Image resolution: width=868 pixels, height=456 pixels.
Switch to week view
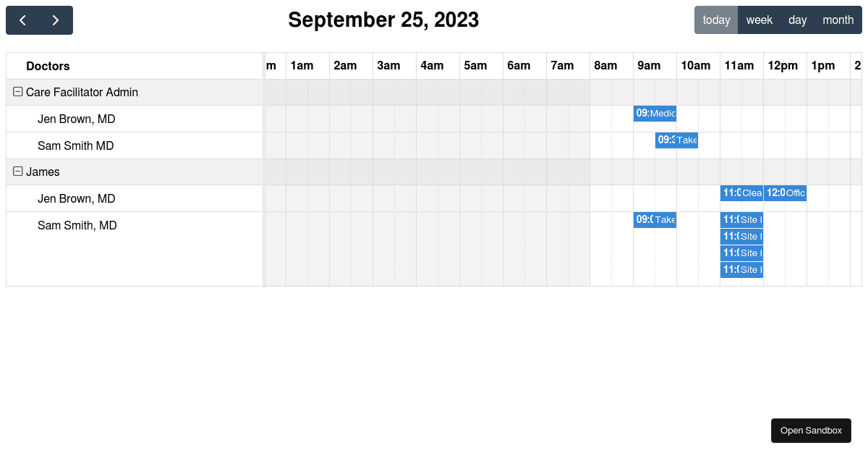pos(759,20)
